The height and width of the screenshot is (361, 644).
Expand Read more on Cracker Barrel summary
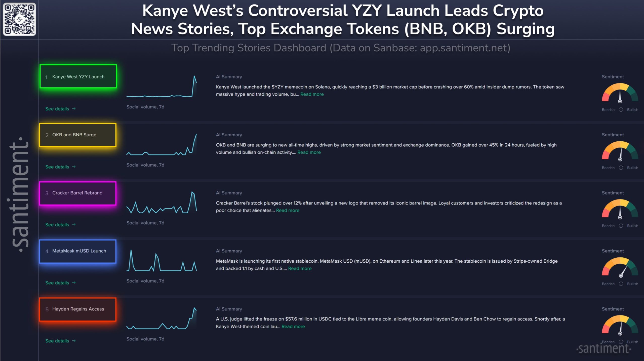pyautogui.click(x=287, y=210)
